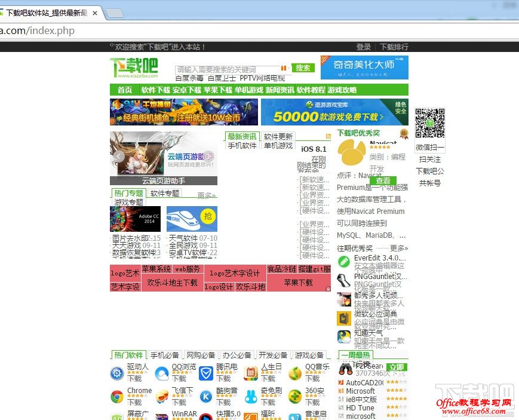This screenshot has width=519, height=420.
Task: Open 软件下载 in navigation bar
Action: [x=156, y=90]
